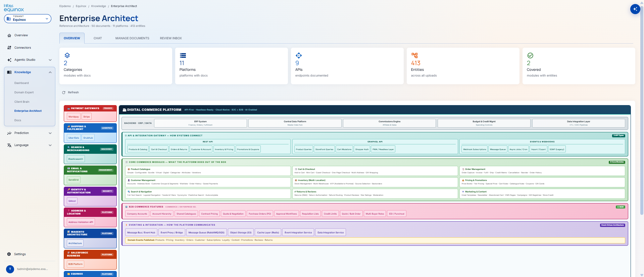The height and width of the screenshot is (277, 644).
Task: Click the Storefront Queries GraphQL chip
Action: click(325, 149)
